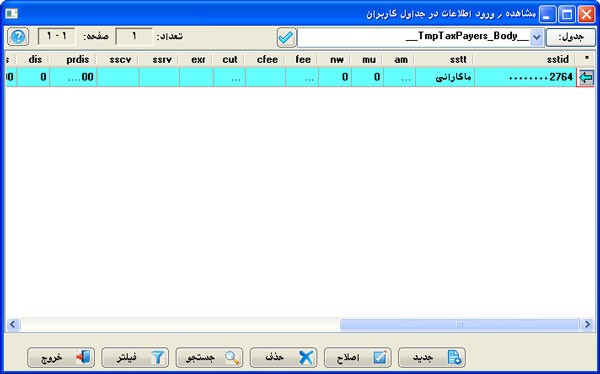Click the جدول (Table) label button
600x374 pixels.
click(x=571, y=37)
